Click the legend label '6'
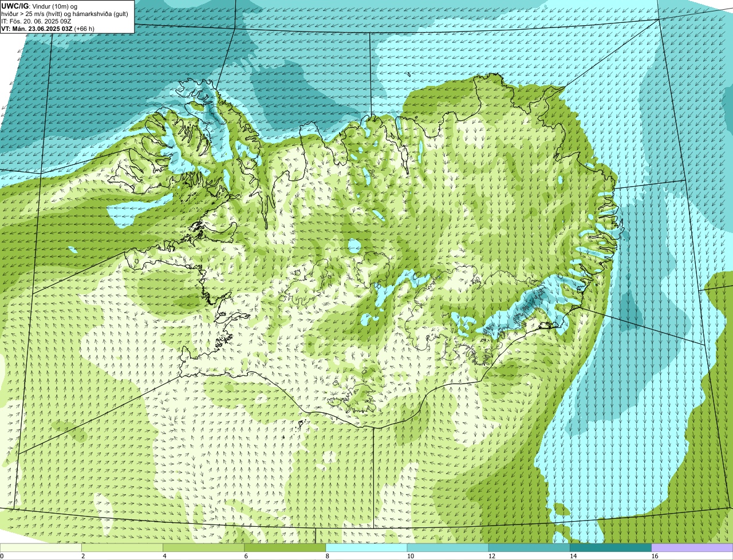 coord(246,556)
